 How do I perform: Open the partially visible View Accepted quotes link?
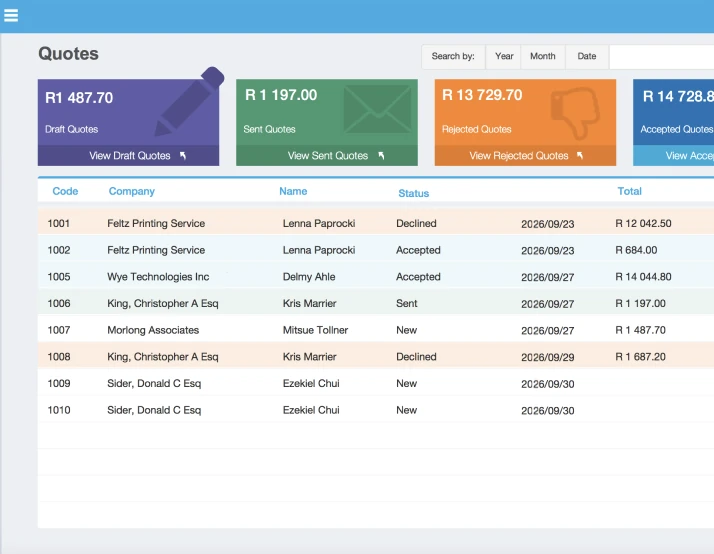(689, 156)
